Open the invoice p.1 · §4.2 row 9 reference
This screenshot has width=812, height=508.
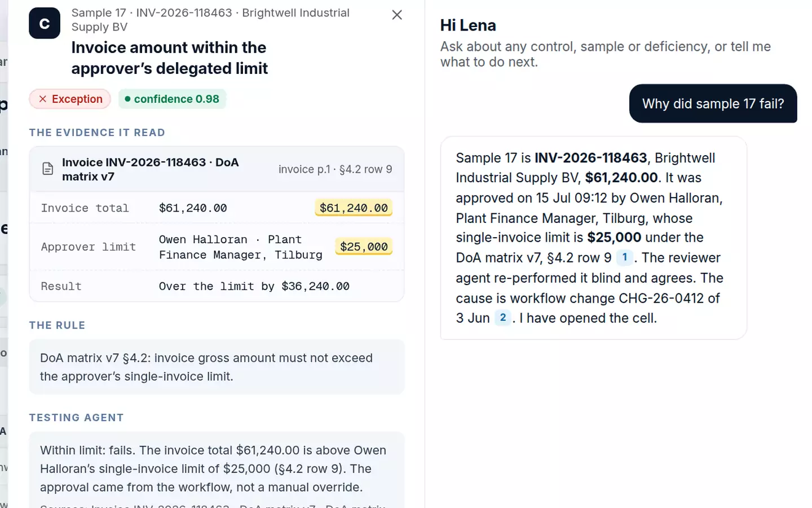[335, 169]
